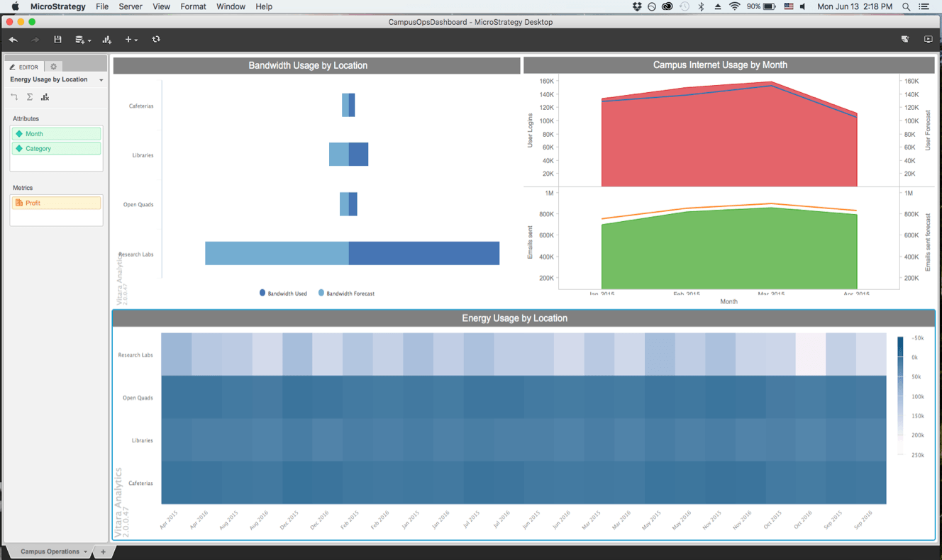This screenshot has height=560, width=942.
Task: Open the Campus Operations sheet tab menu arrow
Action: coord(86,551)
